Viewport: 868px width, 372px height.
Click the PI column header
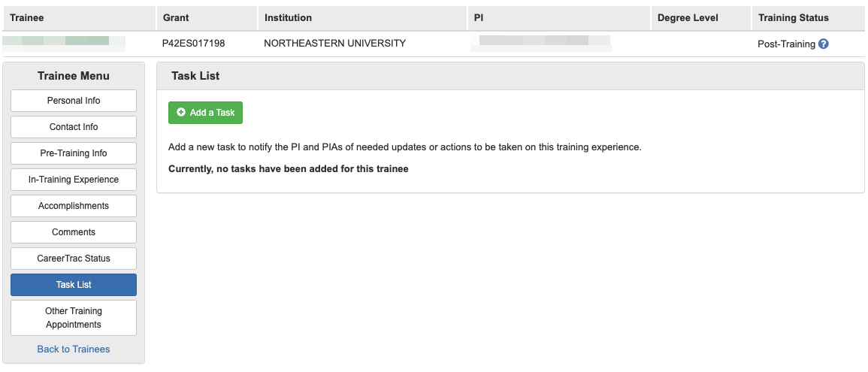click(479, 17)
